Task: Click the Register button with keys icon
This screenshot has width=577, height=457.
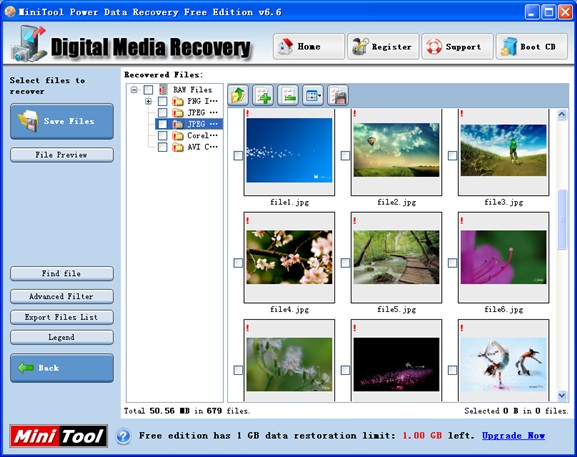Action: click(383, 46)
